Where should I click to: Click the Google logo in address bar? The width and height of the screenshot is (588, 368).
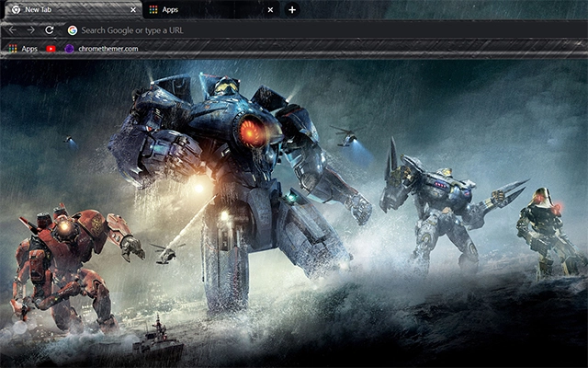pyautogui.click(x=73, y=30)
